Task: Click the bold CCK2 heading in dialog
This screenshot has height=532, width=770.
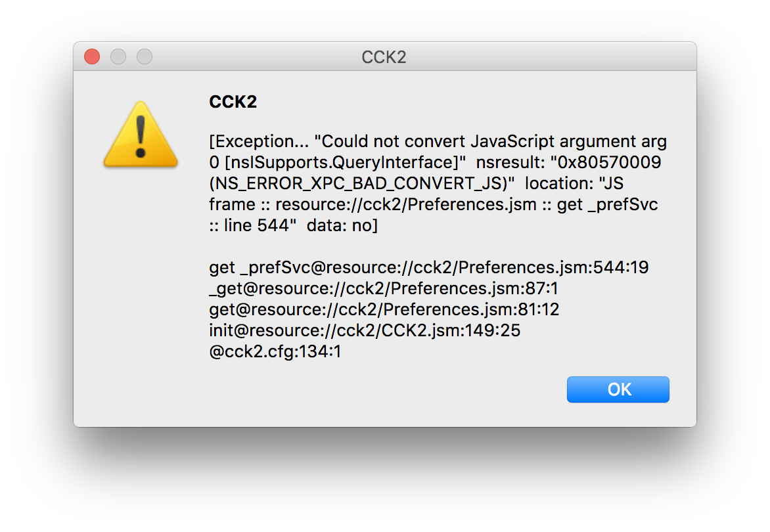Action: click(233, 102)
